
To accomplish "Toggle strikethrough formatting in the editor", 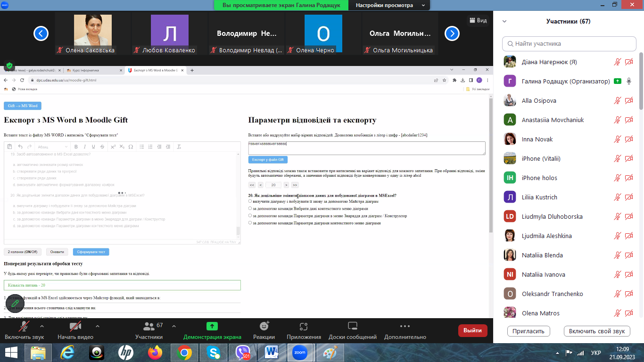I will [102, 147].
